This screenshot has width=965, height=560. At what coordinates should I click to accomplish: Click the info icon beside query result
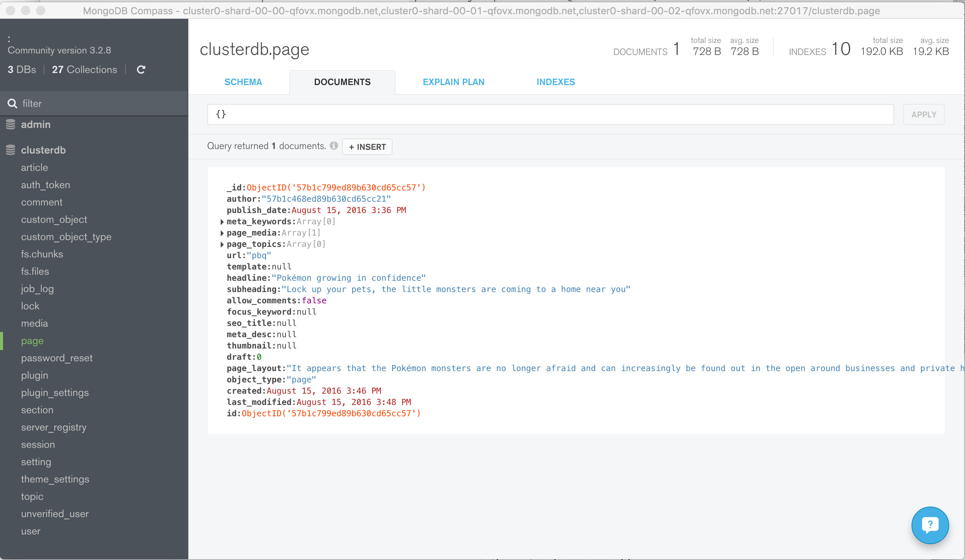tap(334, 146)
